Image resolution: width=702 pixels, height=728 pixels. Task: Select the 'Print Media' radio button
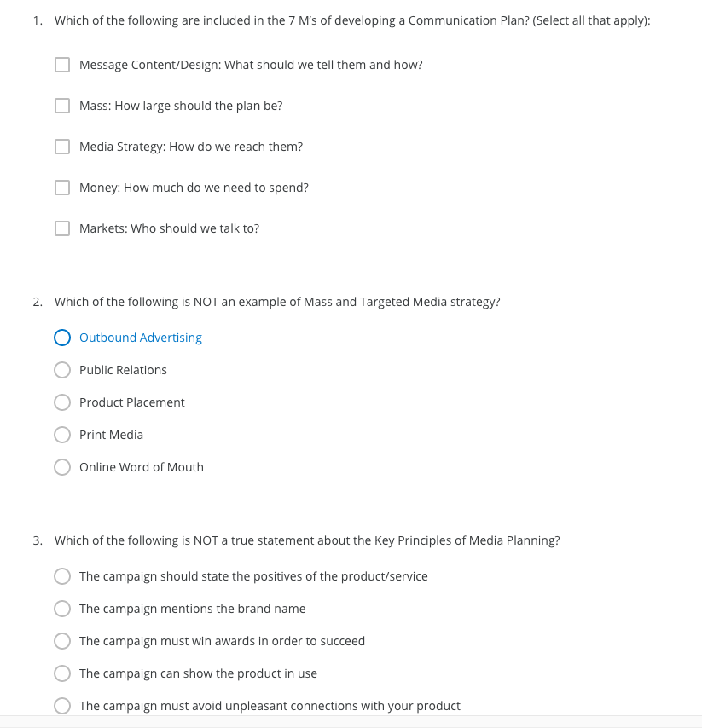pos(61,435)
